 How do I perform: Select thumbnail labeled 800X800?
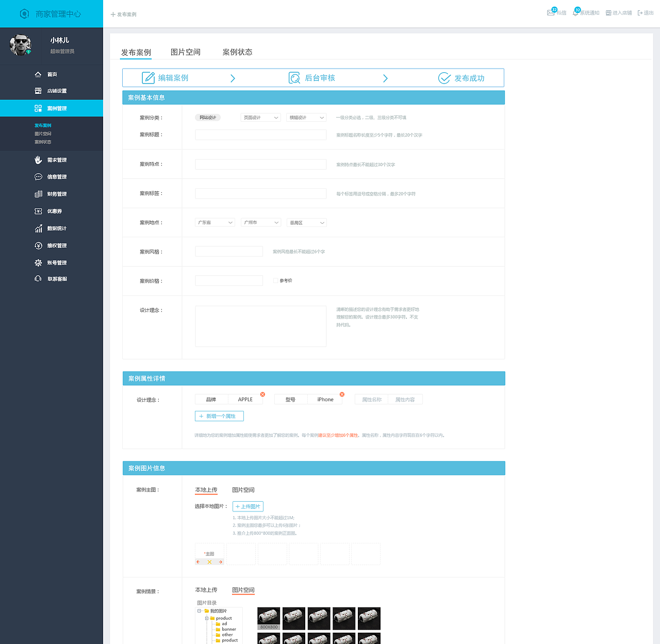[x=269, y=618]
